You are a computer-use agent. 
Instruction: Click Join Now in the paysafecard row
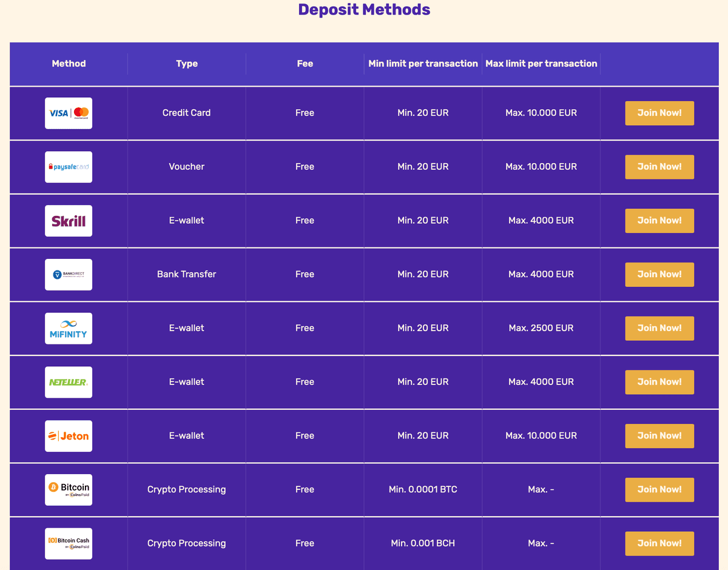[x=659, y=167]
